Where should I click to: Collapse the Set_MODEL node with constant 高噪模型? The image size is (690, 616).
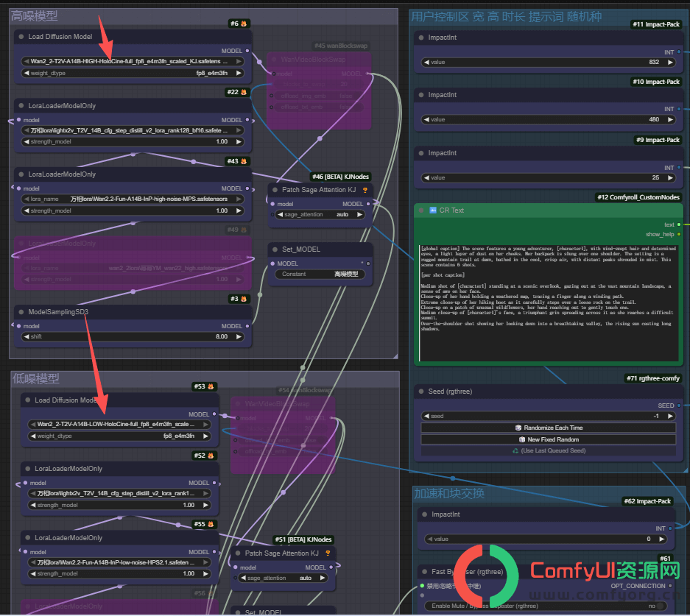pos(275,249)
